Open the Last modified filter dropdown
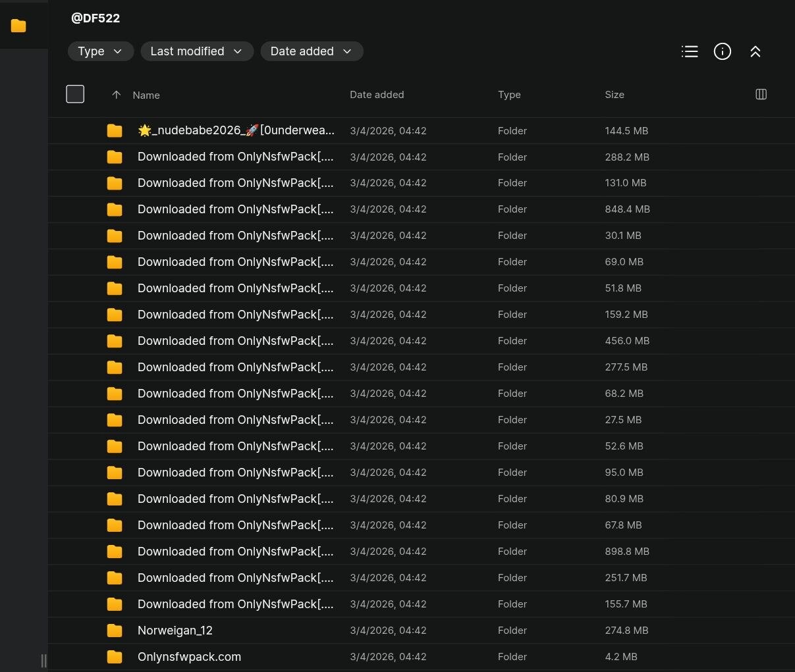 click(196, 51)
